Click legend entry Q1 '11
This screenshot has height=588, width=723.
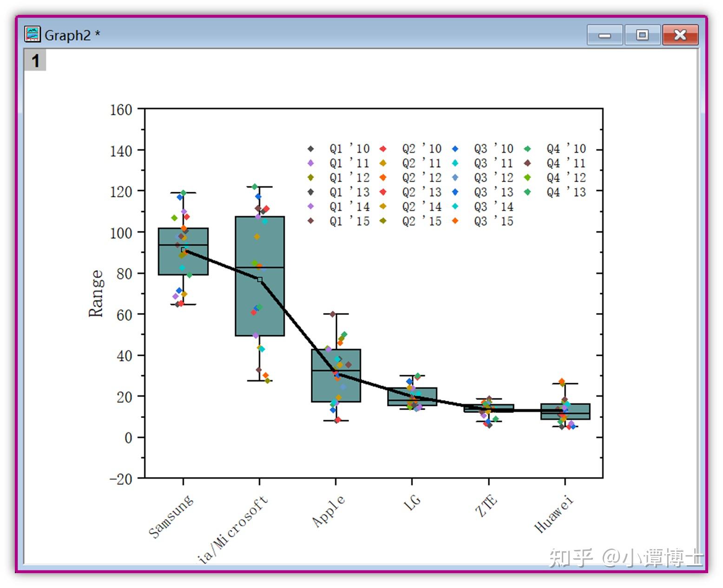coord(339,163)
